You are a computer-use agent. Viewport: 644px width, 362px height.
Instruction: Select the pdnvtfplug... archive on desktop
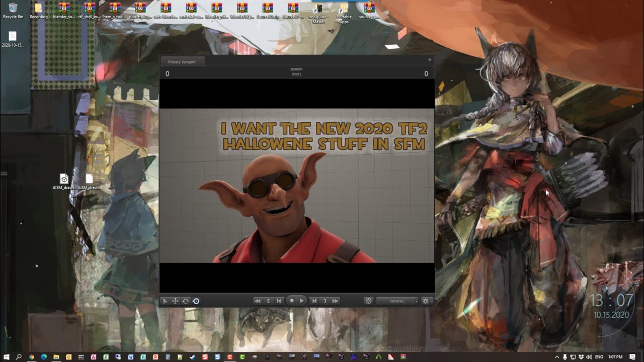pyautogui.click(x=140, y=11)
